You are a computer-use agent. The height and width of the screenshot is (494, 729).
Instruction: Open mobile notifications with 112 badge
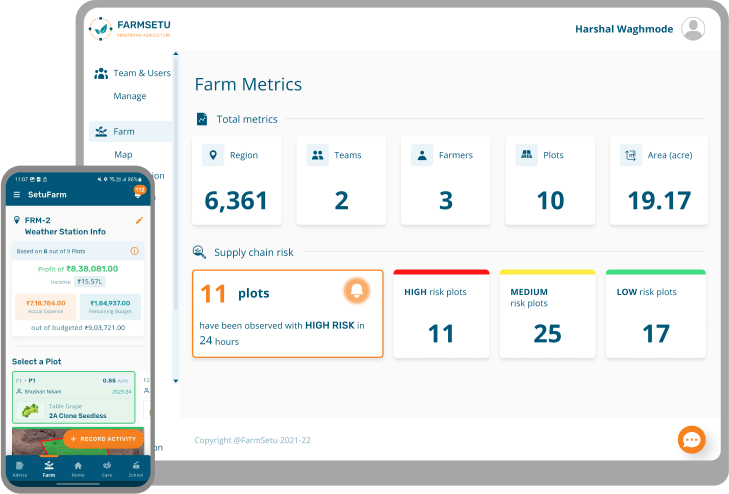[138, 193]
